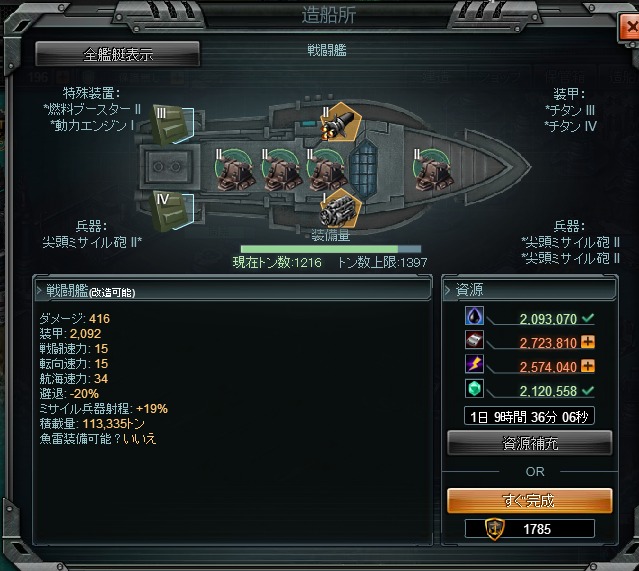Click the oil resource icon
This screenshot has height=571, width=639.
pos(474,316)
